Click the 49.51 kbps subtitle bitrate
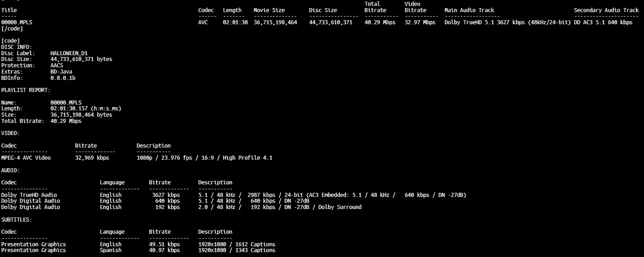Screen dimensions: 644x257 (x=164, y=244)
